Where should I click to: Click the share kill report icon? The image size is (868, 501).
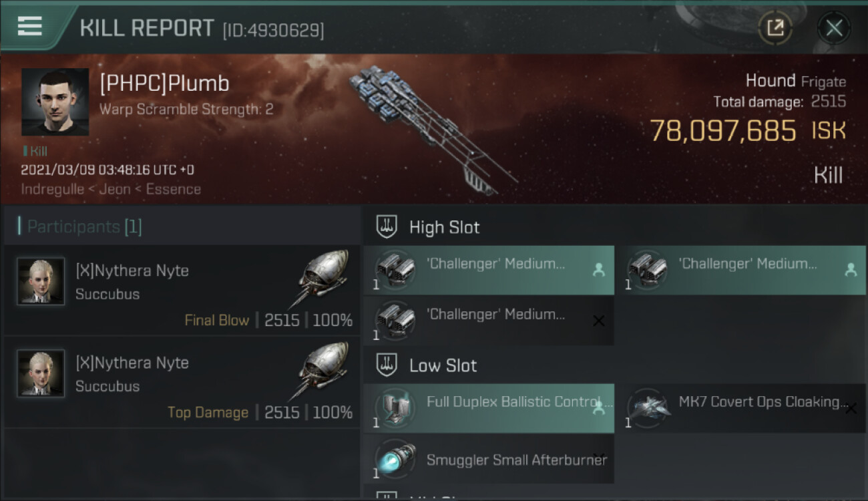(x=775, y=28)
